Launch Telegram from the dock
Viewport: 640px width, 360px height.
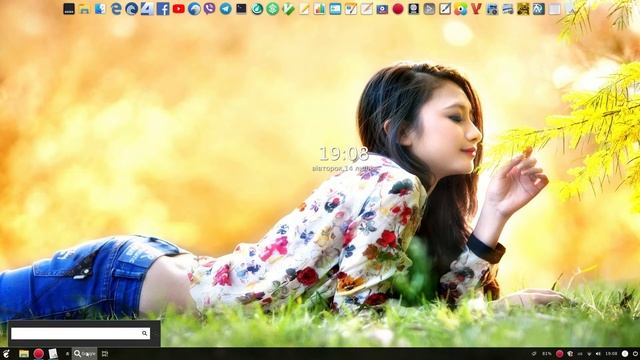click(x=225, y=9)
